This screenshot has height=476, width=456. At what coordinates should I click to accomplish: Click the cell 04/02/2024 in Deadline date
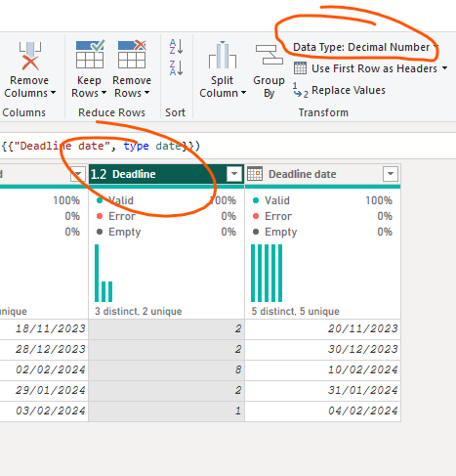tap(322, 411)
